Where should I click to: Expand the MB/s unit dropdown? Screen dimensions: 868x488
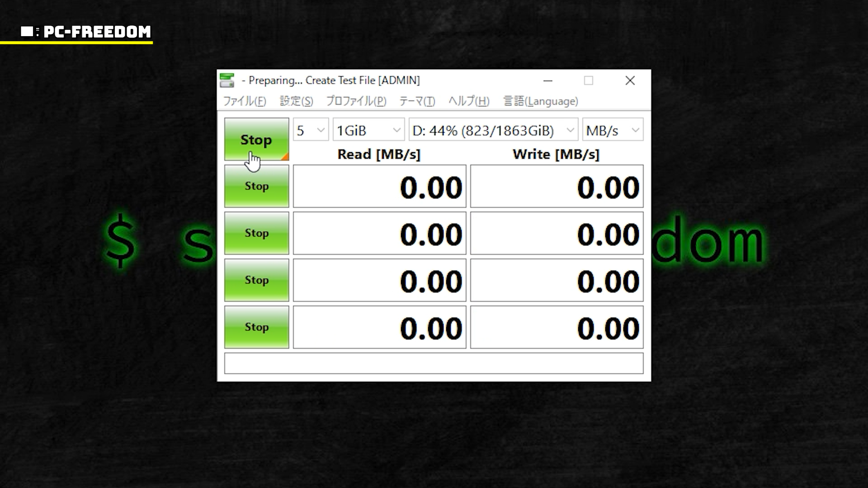pos(612,131)
